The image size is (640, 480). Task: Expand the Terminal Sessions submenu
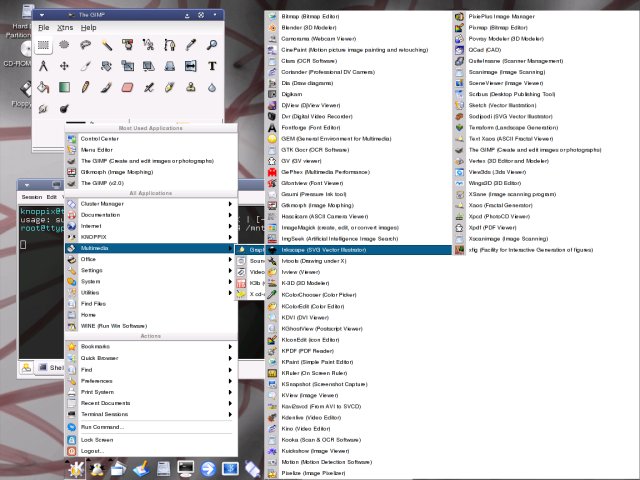pos(151,414)
